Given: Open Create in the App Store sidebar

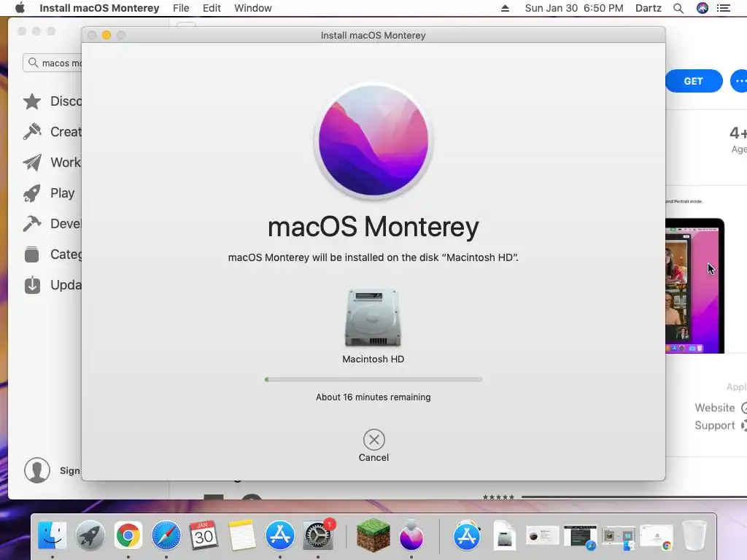Looking at the screenshot, I should tap(53, 132).
